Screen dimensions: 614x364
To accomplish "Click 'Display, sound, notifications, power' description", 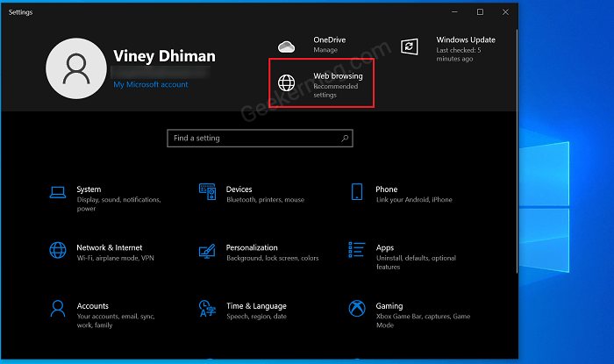I will point(119,204).
